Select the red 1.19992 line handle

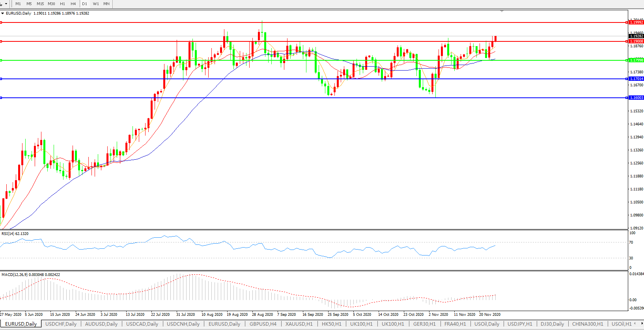[1, 22]
